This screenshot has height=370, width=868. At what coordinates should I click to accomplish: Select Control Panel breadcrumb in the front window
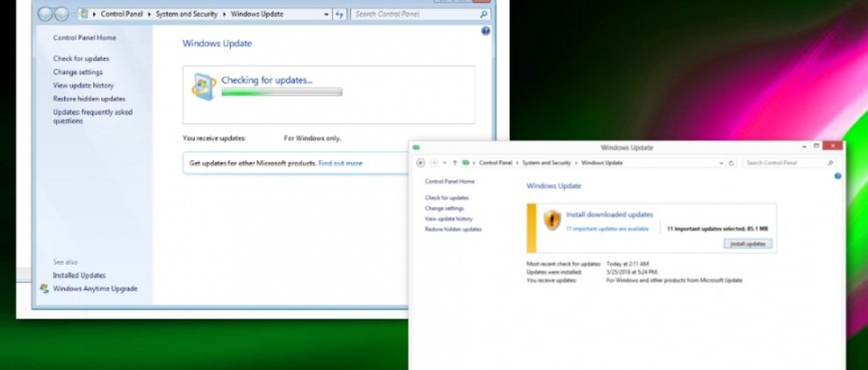click(x=495, y=162)
